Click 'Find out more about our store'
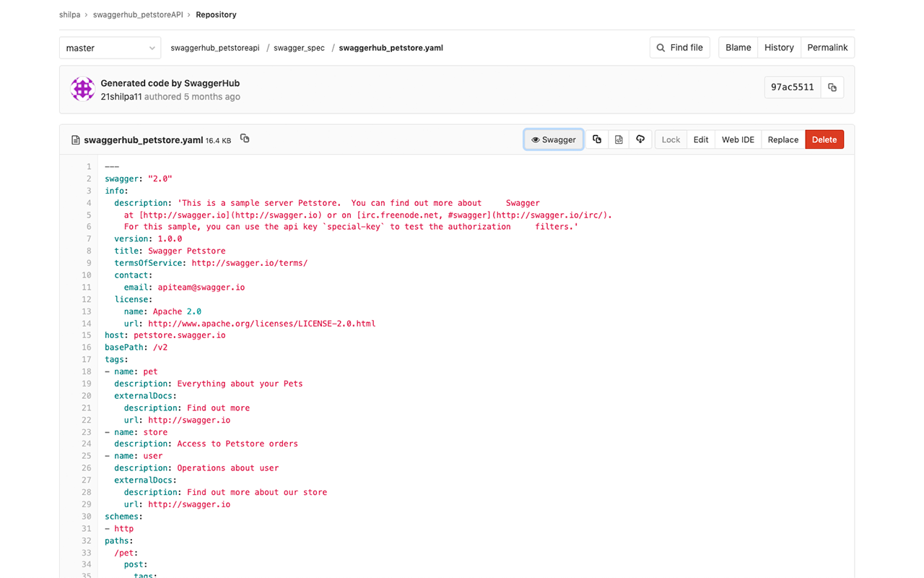 pos(257,492)
